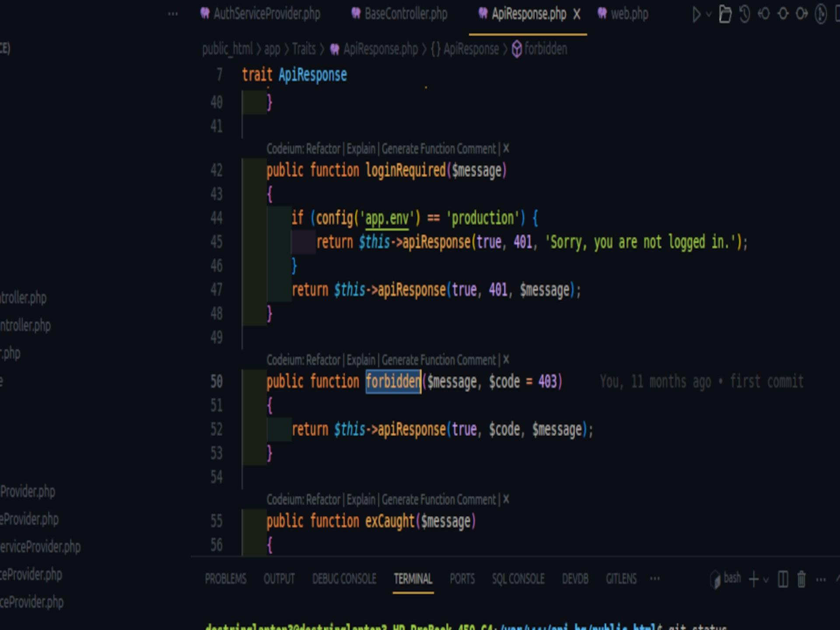The image size is (840, 630).
Task: Close the ApiResponse.php tab
Action: coord(577,14)
